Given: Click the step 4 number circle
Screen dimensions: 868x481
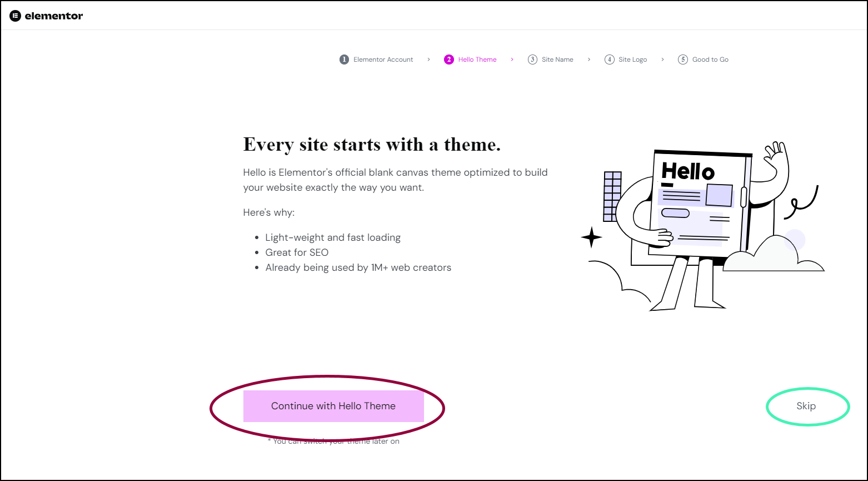Looking at the screenshot, I should pos(610,59).
